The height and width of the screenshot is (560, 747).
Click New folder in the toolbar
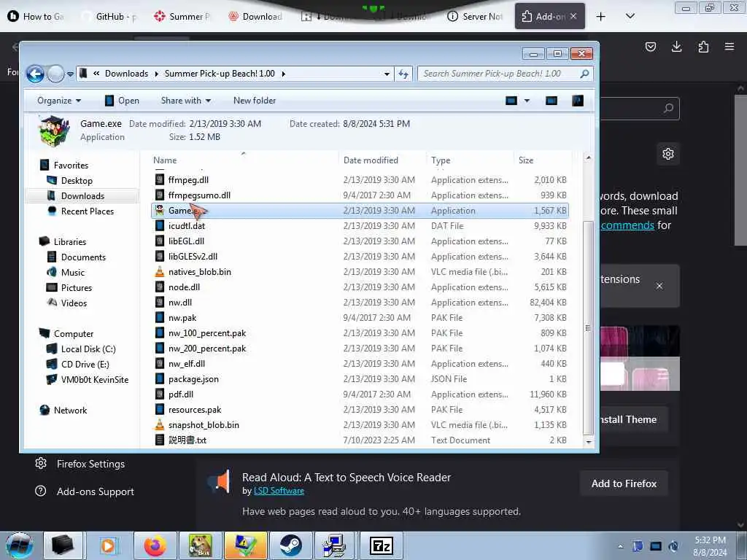pos(255,101)
